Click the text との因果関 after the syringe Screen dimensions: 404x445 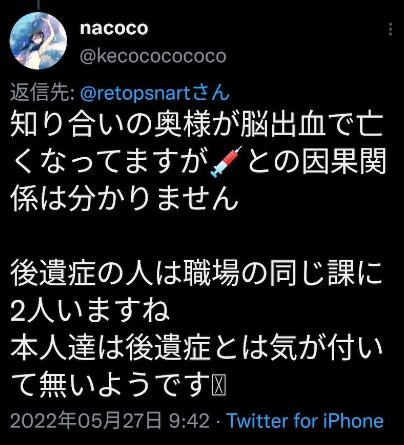coord(315,162)
